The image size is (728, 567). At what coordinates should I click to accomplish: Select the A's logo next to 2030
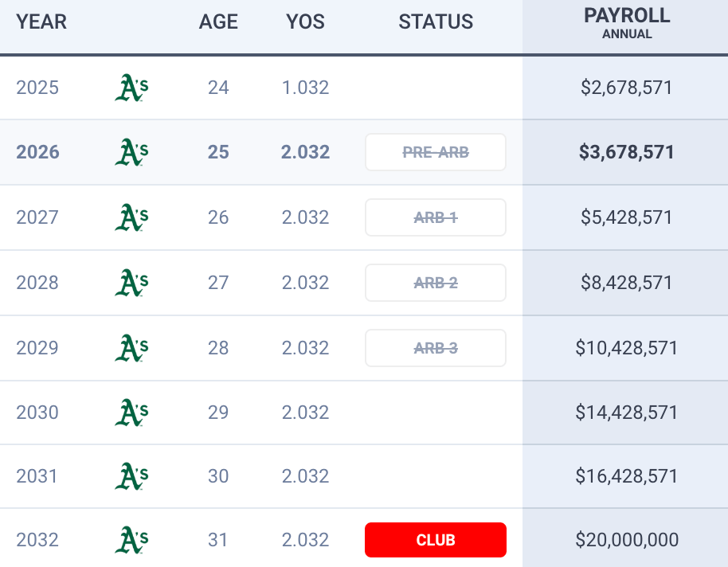click(131, 413)
